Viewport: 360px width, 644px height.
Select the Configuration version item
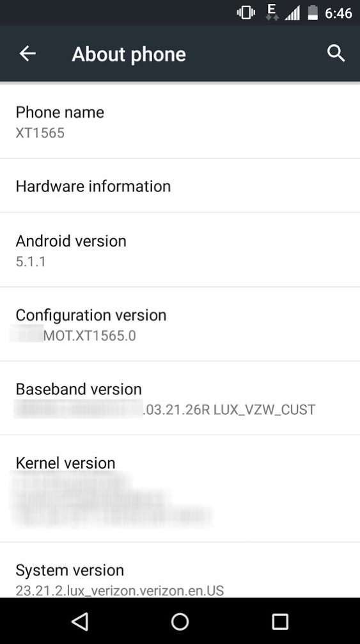click(x=180, y=325)
